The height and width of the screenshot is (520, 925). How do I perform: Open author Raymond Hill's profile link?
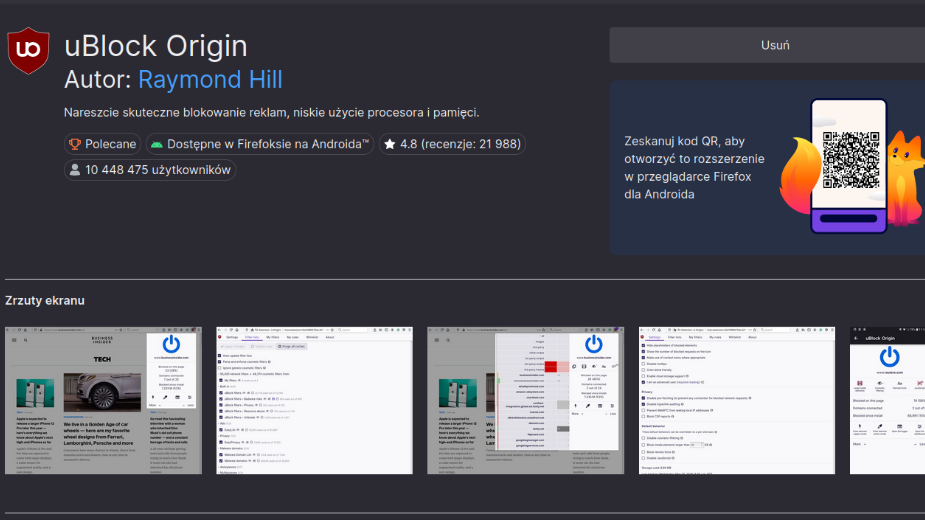210,80
